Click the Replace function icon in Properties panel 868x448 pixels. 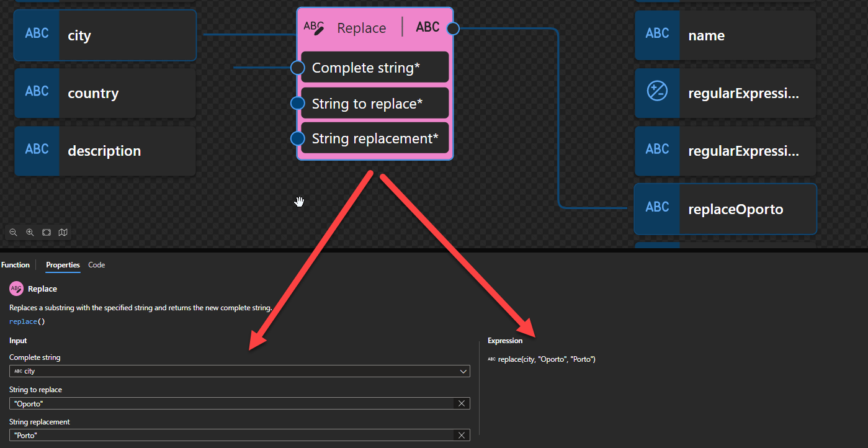[x=14, y=288]
